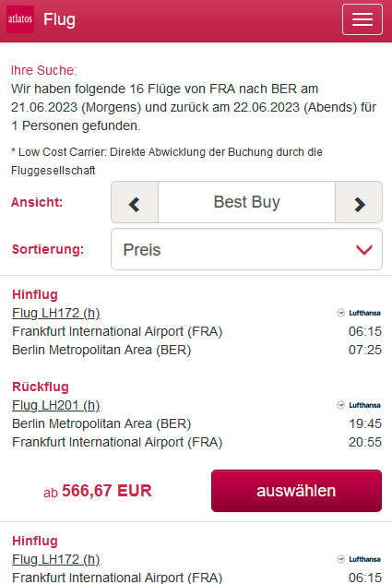Image resolution: width=392 pixels, height=584 pixels.
Task: Click the 06:15 departure time of first flight
Action: pyautogui.click(x=365, y=331)
